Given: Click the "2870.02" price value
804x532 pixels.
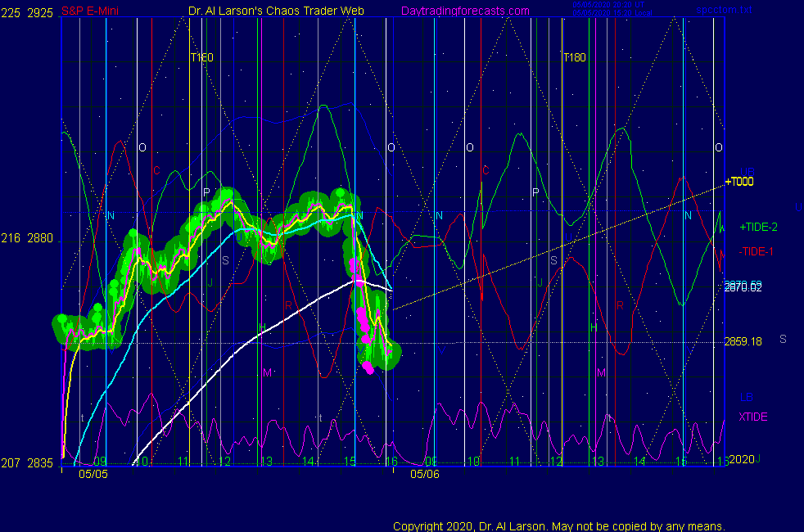Looking at the screenshot, I should [x=743, y=289].
